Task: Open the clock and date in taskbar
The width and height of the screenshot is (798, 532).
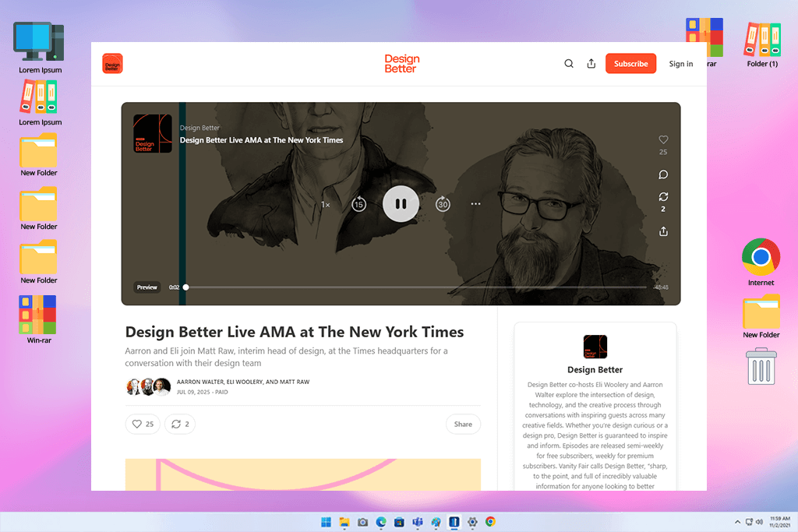Action: (x=779, y=522)
